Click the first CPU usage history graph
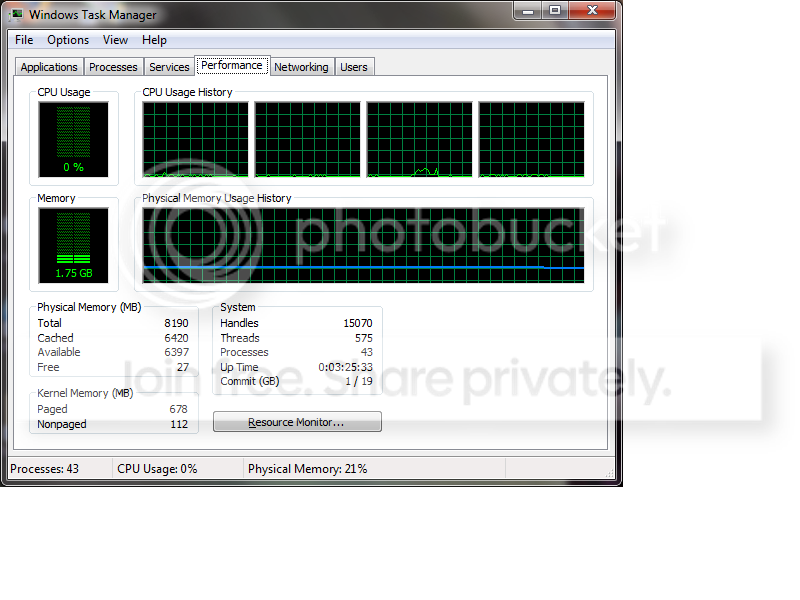Viewport: 800px width, 600px height. 195,139
